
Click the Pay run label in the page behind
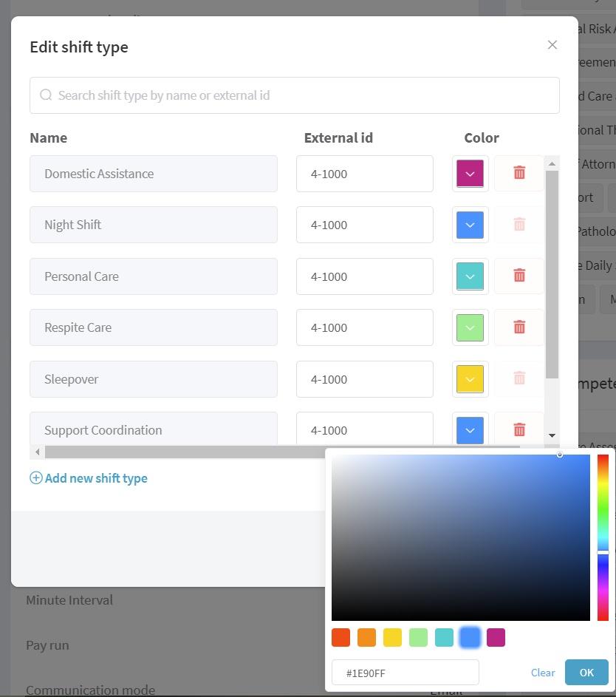[x=47, y=645]
